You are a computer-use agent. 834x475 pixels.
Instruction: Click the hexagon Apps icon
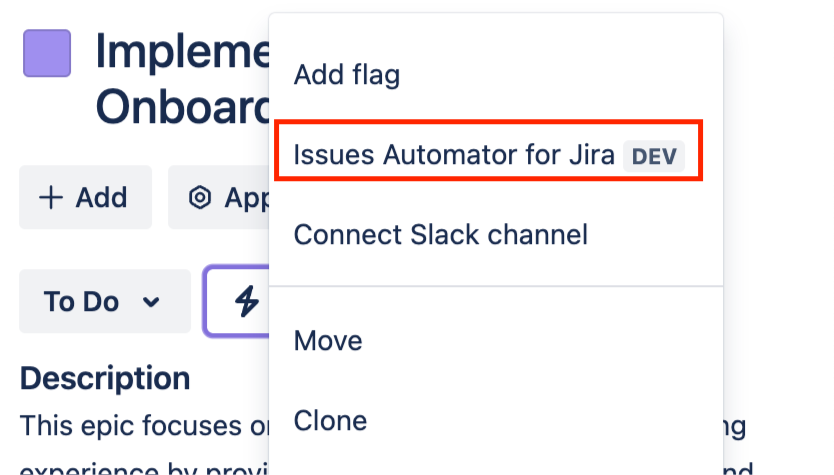(x=200, y=198)
